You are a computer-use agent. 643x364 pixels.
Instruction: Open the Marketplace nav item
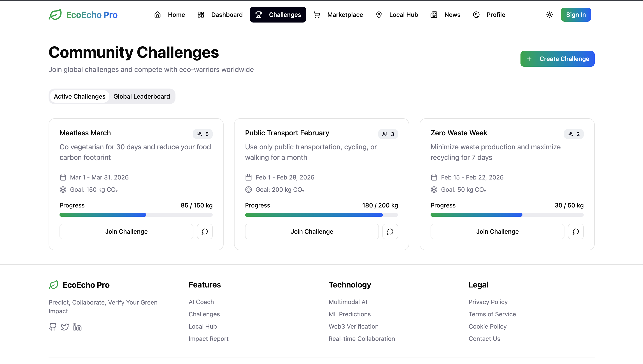338,15
